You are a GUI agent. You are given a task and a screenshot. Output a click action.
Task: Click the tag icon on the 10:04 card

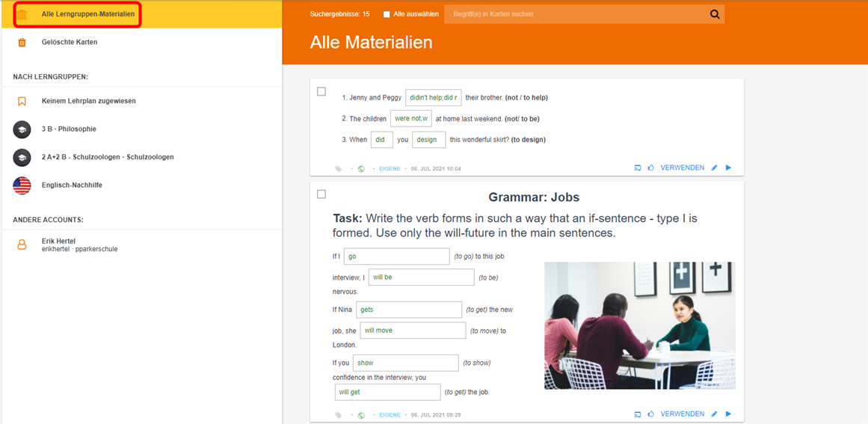point(339,169)
